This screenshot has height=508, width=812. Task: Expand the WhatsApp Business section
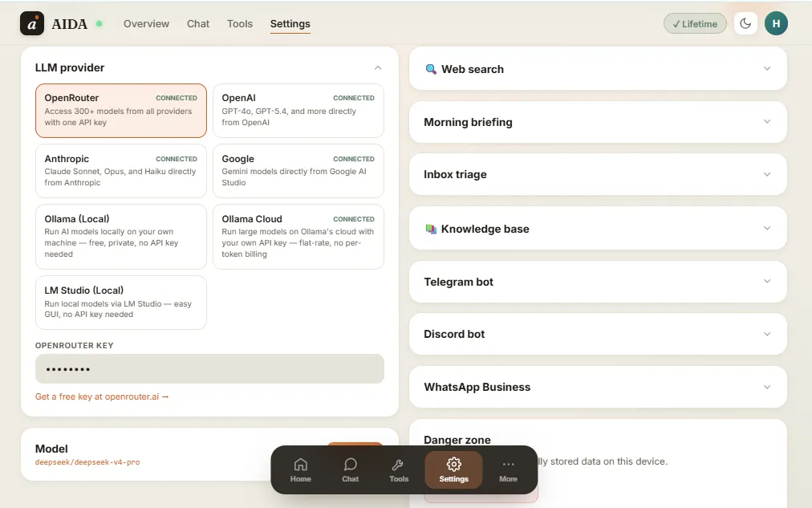(767, 387)
